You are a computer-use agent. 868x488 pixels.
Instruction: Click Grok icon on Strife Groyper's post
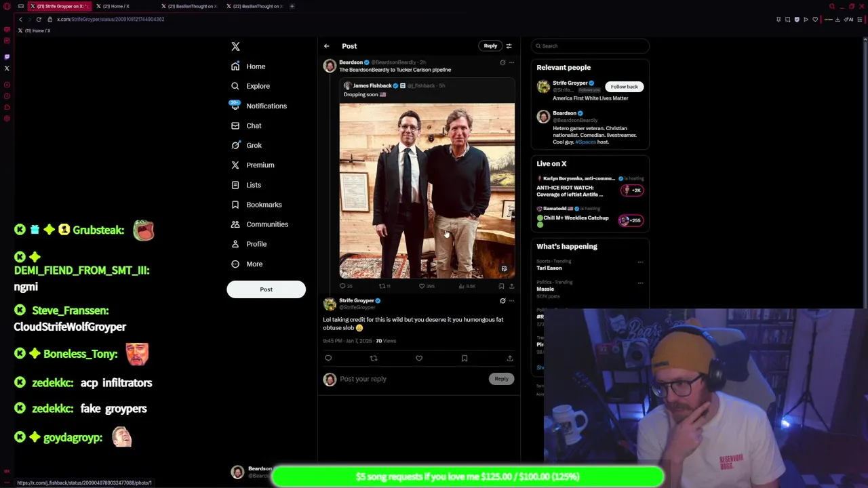(502, 301)
